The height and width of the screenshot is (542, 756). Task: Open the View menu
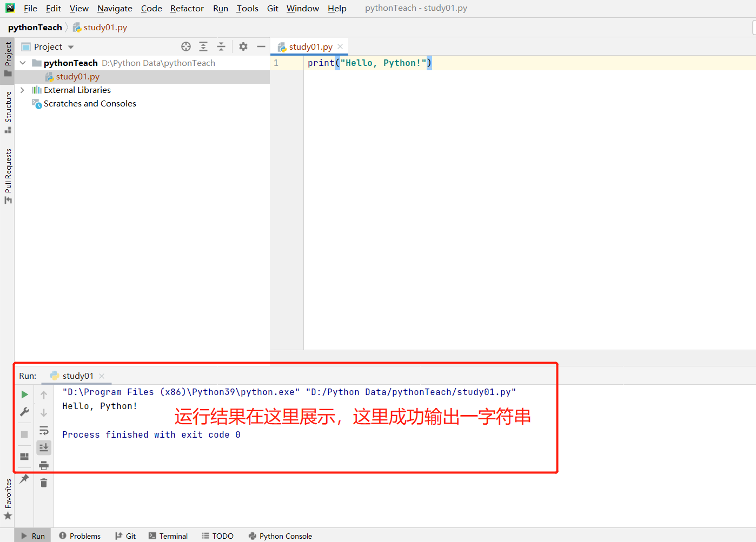pos(79,8)
